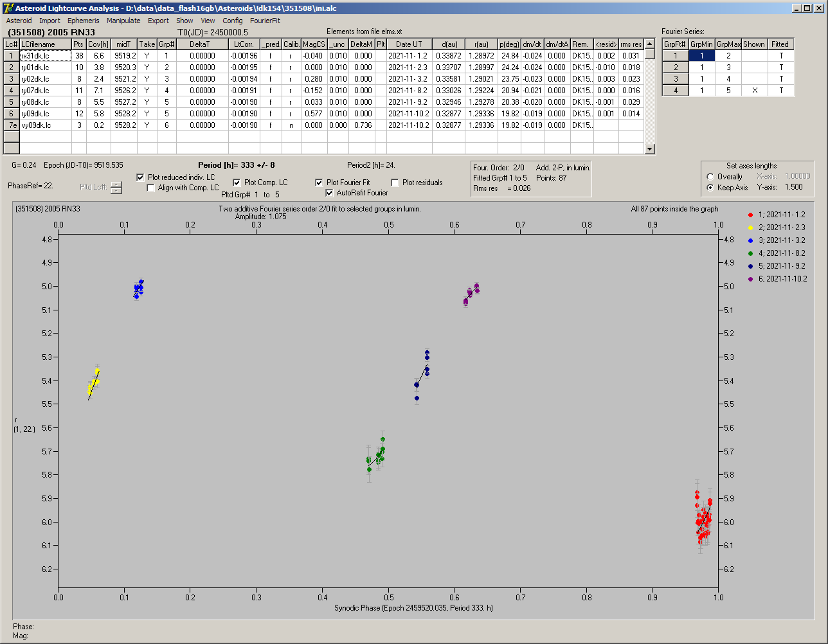This screenshot has height=644, width=828.
Task: Toggle Plot Comp. LC checkbox
Action: 237,183
